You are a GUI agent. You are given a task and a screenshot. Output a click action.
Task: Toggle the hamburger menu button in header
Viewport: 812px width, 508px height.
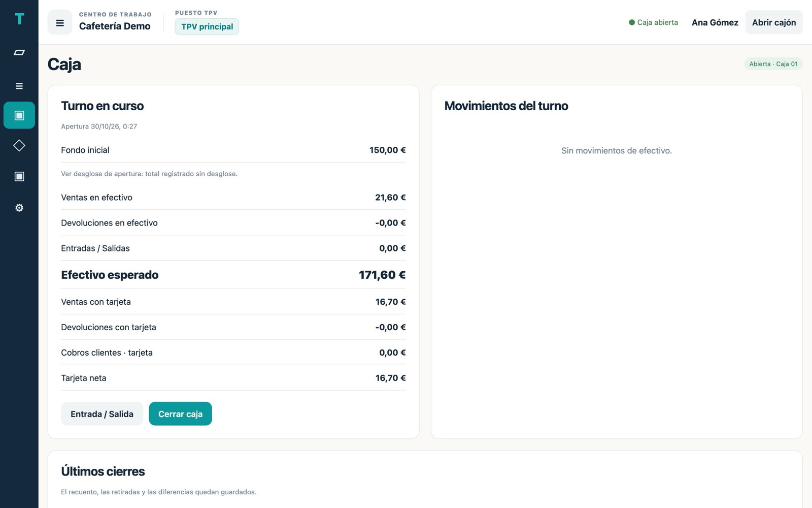(60, 23)
